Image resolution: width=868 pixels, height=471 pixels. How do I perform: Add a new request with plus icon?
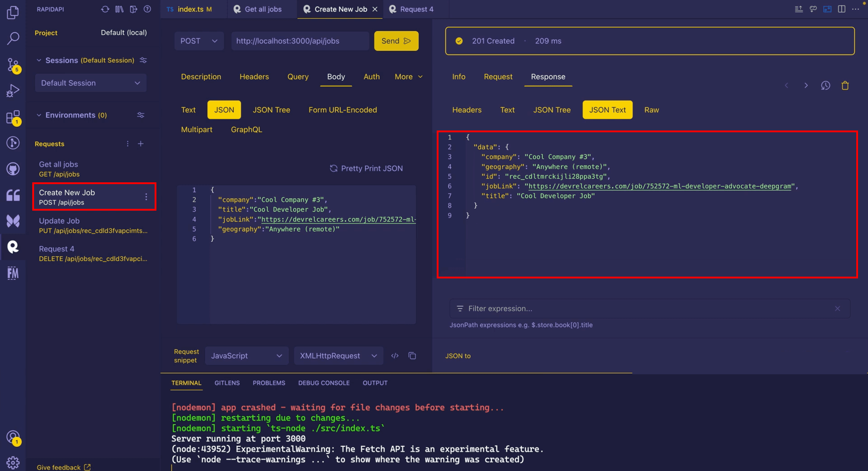pos(141,144)
